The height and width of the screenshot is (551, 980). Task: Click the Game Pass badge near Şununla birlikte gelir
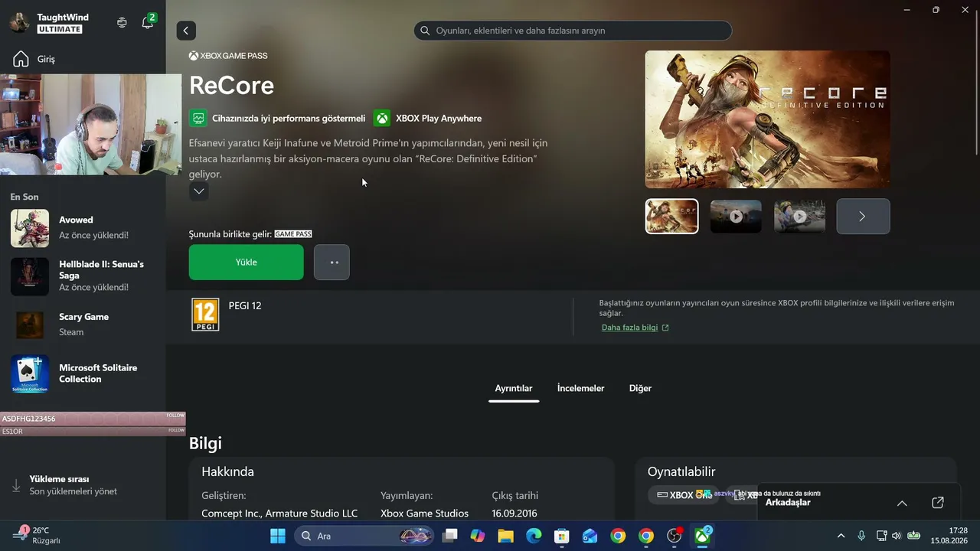pyautogui.click(x=293, y=234)
